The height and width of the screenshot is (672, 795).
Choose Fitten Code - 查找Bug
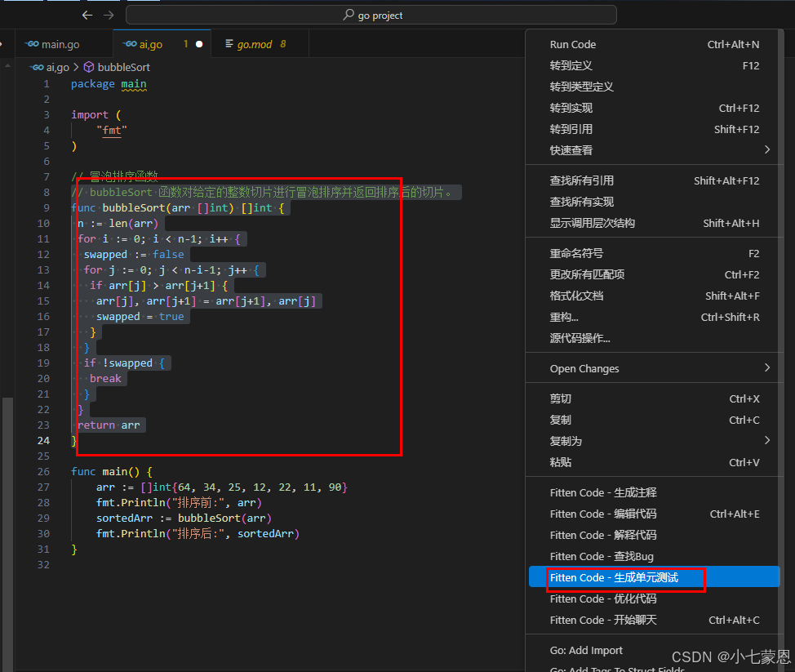click(602, 557)
